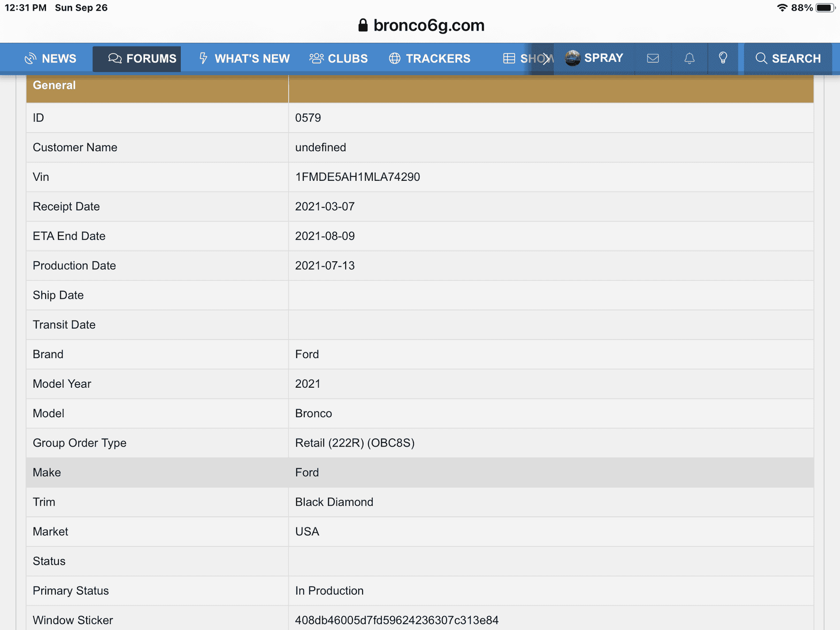Select the Trim value Black Diamond
This screenshot has height=630, width=840.
(x=334, y=502)
